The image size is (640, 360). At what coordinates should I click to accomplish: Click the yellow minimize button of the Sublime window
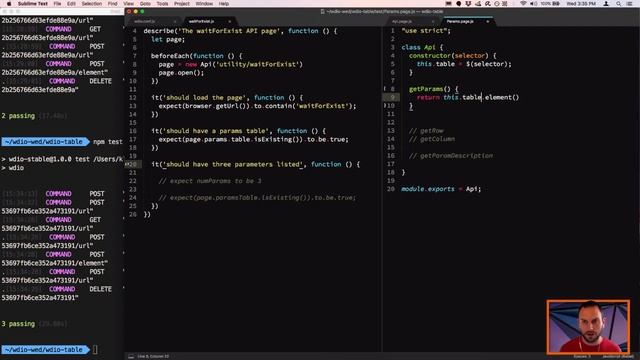pyautogui.click(x=136, y=11)
